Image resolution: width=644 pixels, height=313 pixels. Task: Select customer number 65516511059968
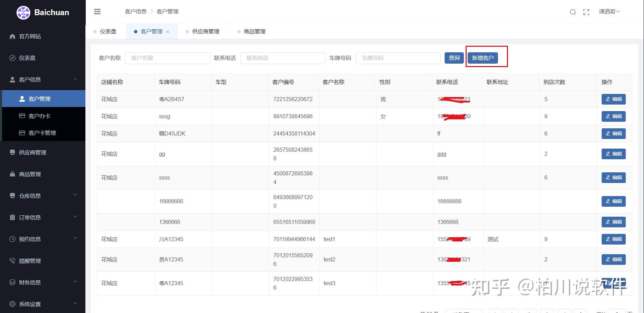(294, 222)
